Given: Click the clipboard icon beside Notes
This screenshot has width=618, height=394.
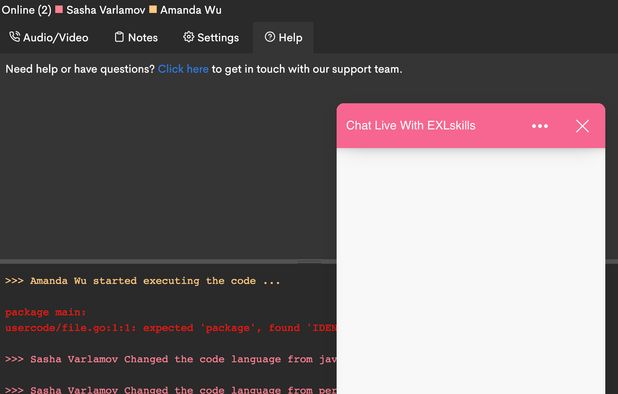Looking at the screenshot, I should coord(119,37).
